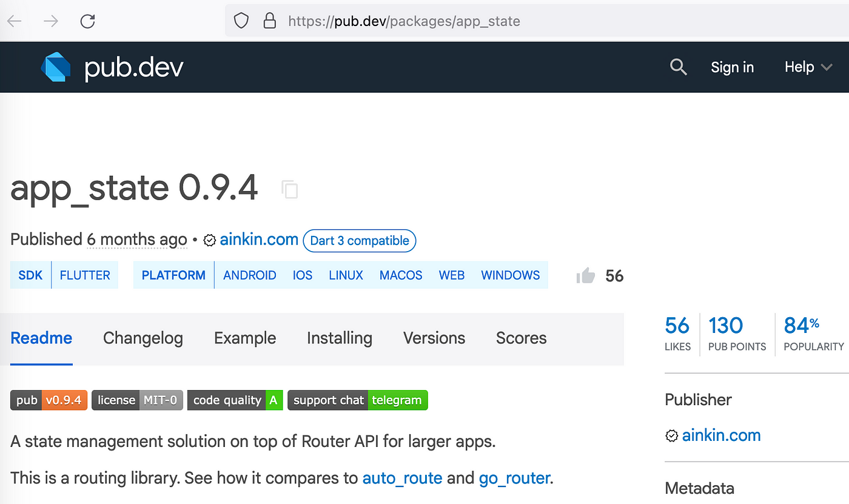
Task: Click the 56 LIKES score
Action: click(677, 334)
